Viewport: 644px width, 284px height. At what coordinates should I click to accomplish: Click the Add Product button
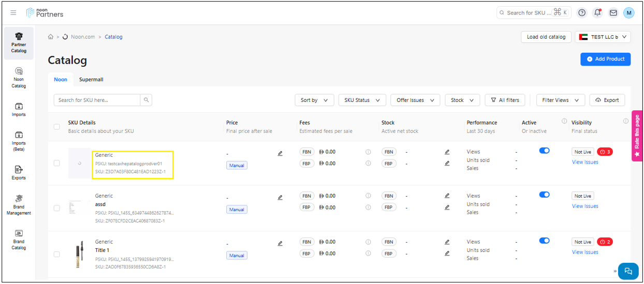605,59
